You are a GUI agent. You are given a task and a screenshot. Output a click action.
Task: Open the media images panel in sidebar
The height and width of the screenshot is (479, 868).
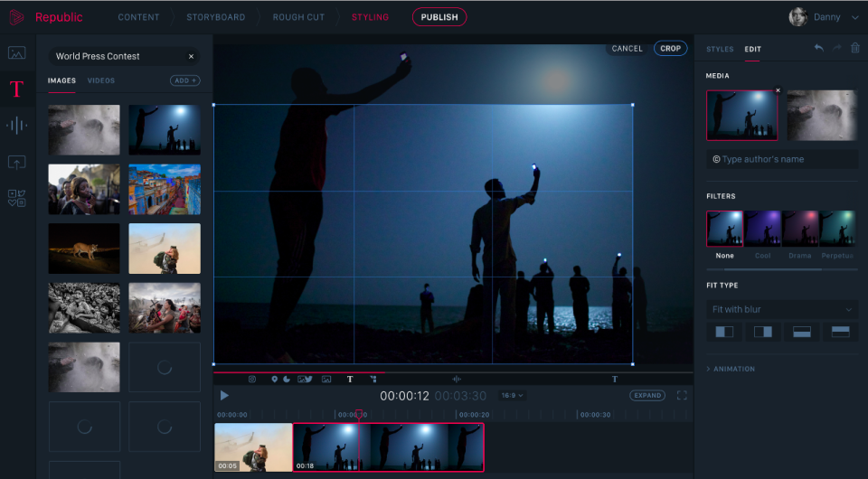coord(16,52)
